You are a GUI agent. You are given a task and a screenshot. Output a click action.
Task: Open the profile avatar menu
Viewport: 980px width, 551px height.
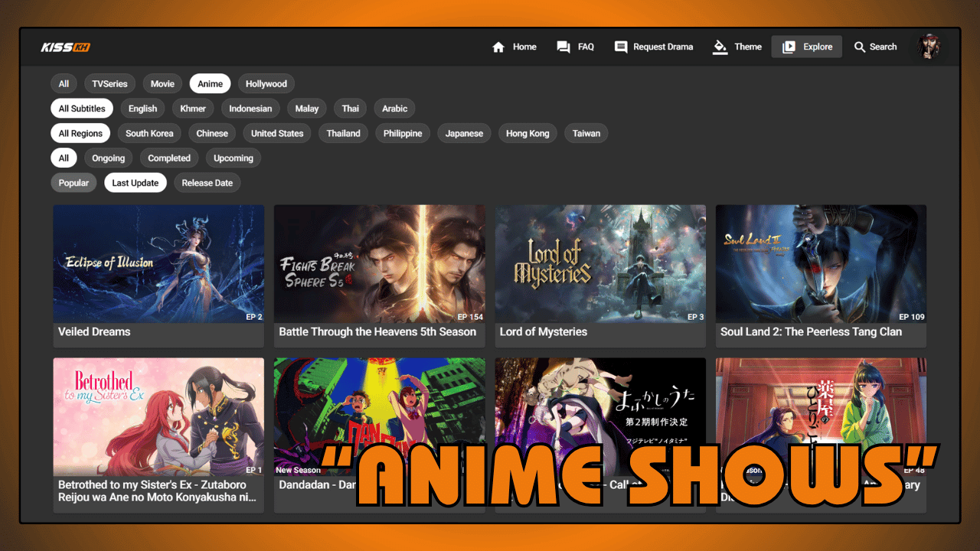pyautogui.click(x=929, y=47)
